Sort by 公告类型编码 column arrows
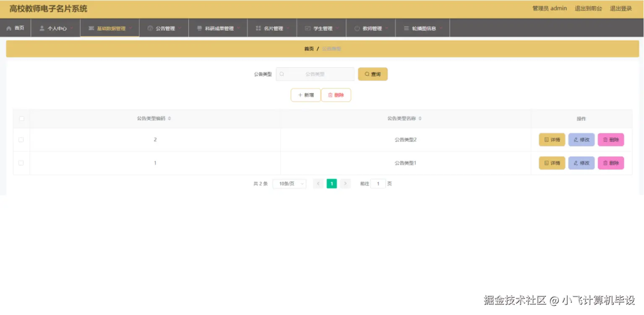Viewport: 644px width, 315px height. pos(169,119)
